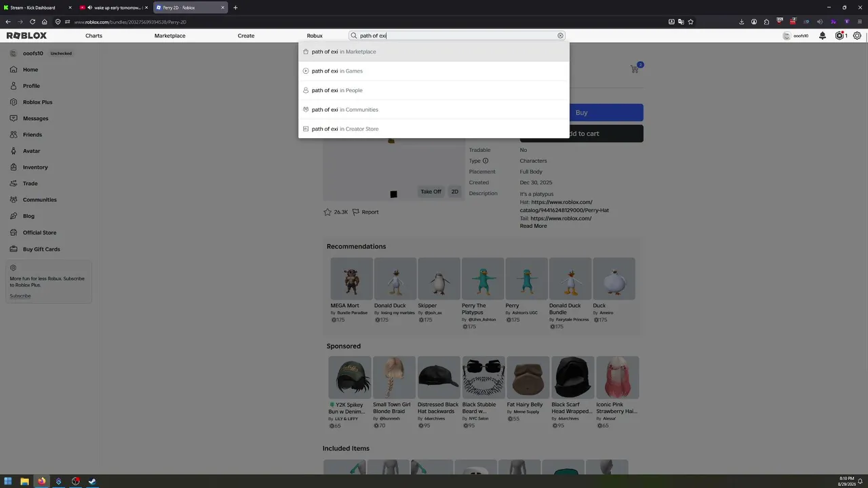Click the Buy Gift Cards sidebar icon
Image resolution: width=868 pixels, height=488 pixels.
click(14, 249)
